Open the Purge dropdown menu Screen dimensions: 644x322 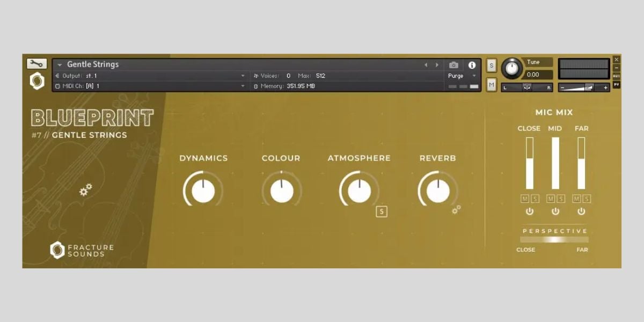(462, 76)
